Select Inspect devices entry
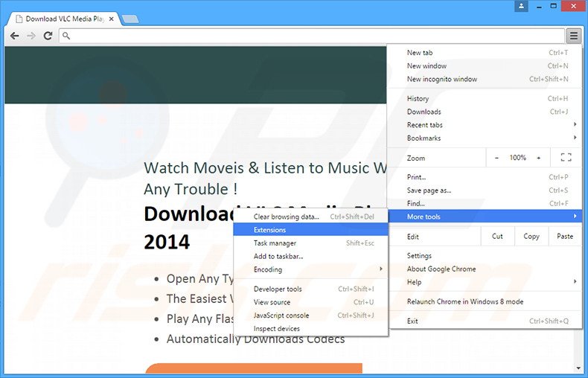Screen dimensions: 588x378 tap(310, 328)
